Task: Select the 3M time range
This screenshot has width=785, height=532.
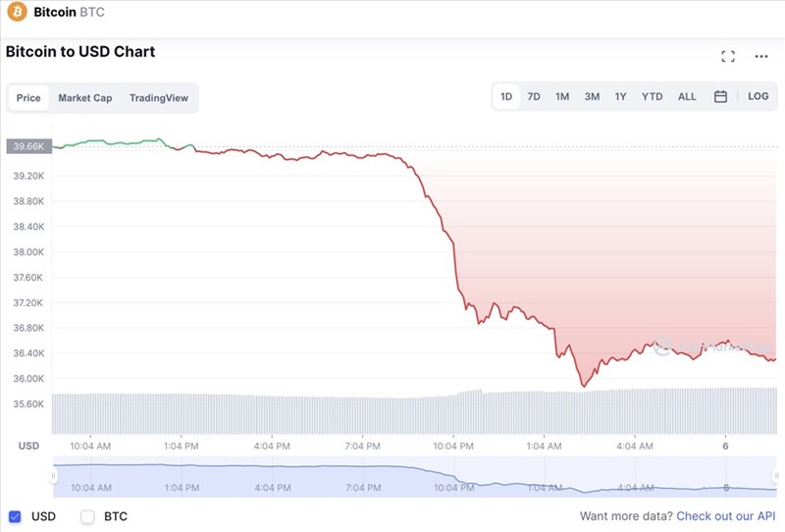Action: (592, 96)
